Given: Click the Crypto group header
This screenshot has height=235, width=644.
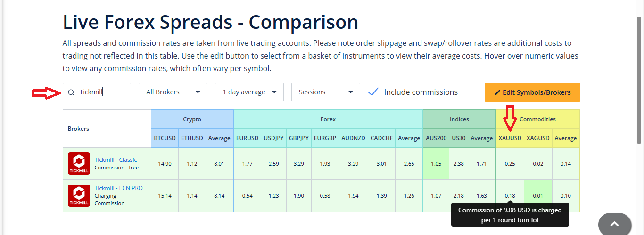Looking at the screenshot, I should click(192, 119).
